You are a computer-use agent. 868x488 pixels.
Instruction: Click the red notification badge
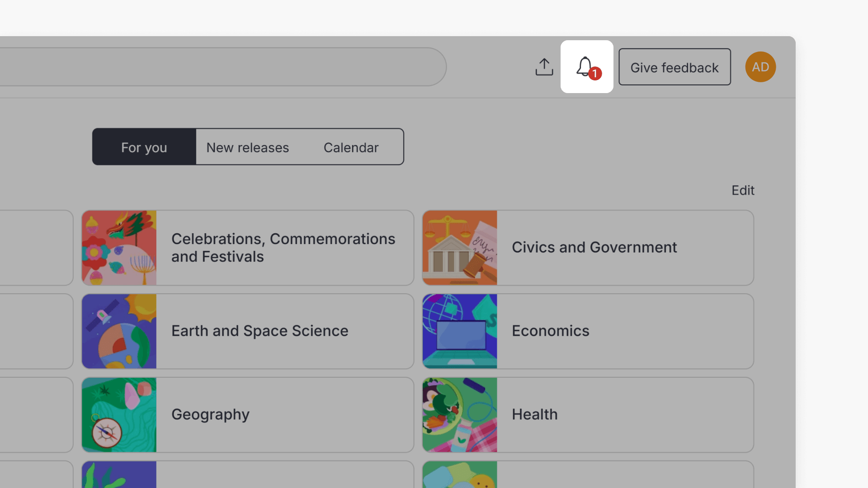(x=595, y=73)
